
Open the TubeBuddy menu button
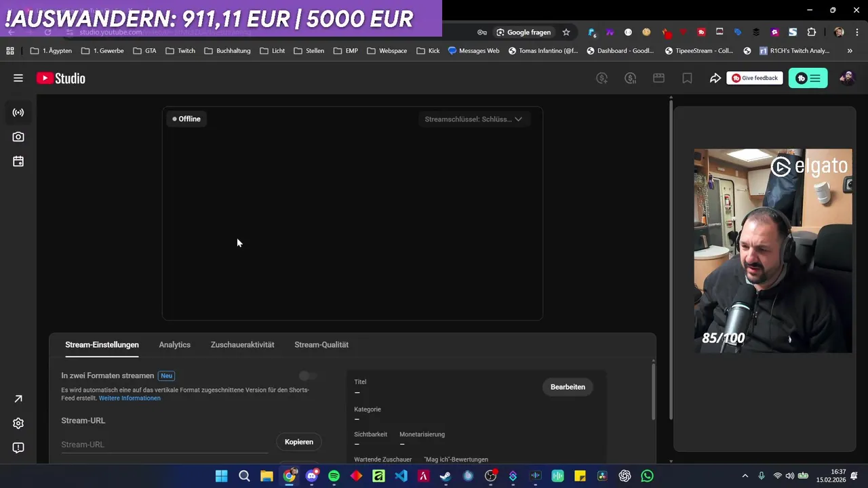point(808,78)
